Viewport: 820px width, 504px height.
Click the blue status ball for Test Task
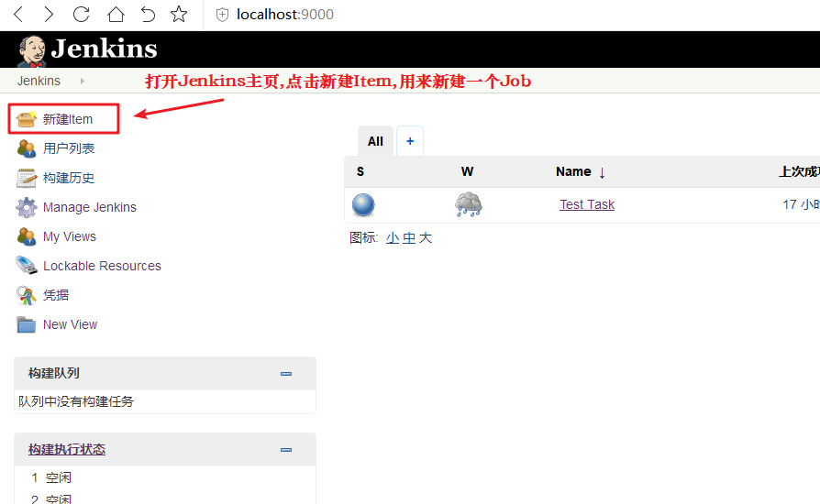click(x=363, y=204)
